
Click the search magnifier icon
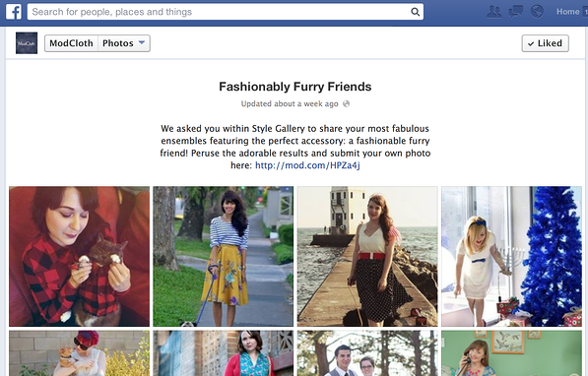tap(415, 12)
